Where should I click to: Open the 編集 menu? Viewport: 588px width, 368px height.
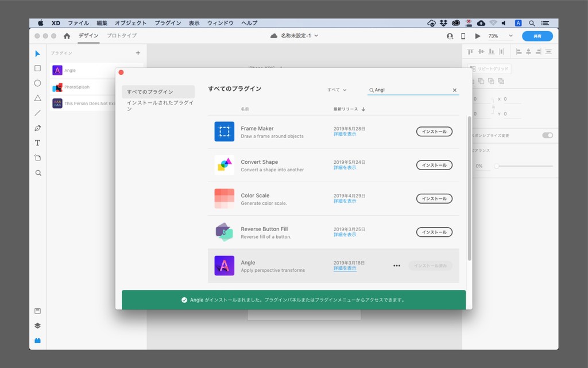point(102,23)
